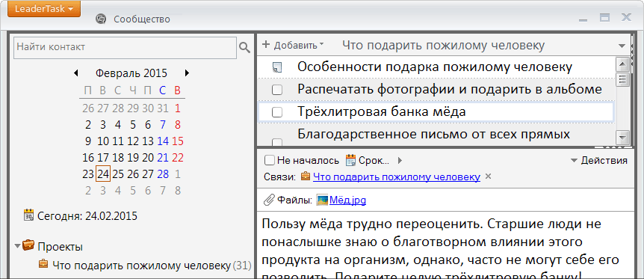644x279 pixels.
Task: Go to previous month arrow in calendar
Action: 76,73
